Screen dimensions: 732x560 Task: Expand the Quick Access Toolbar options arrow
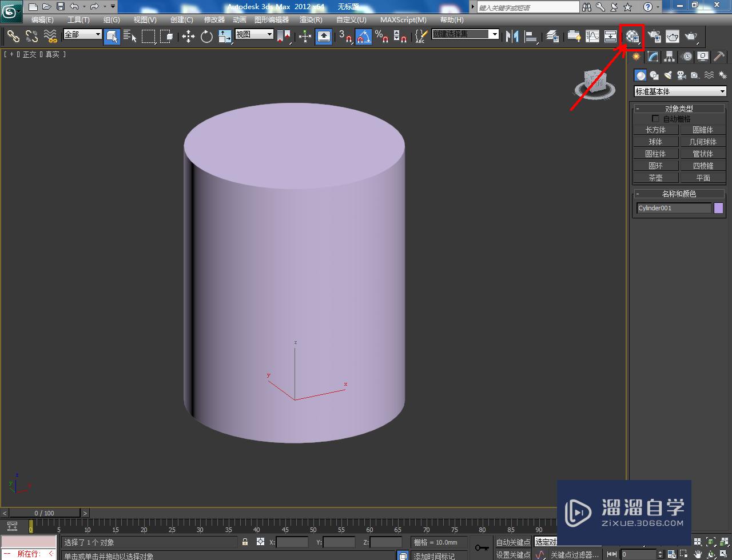[113, 7]
